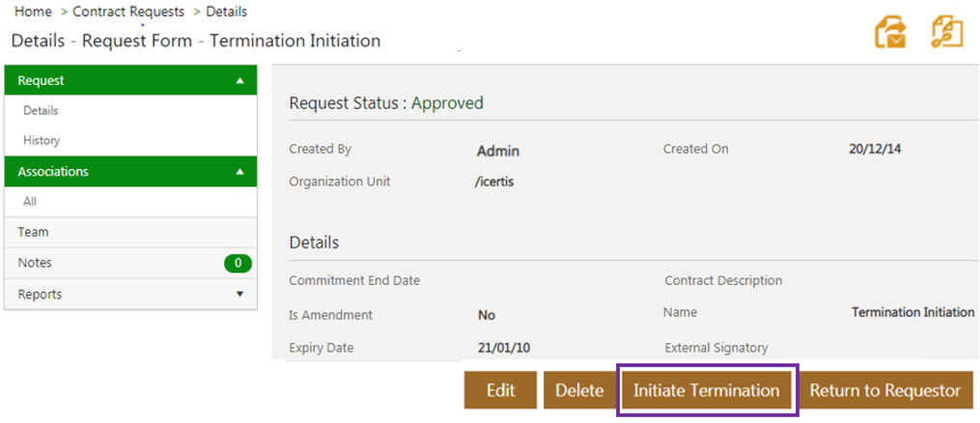Screen dimensions: 980x423
Task: Open the Notes section
Action: coord(35,263)
